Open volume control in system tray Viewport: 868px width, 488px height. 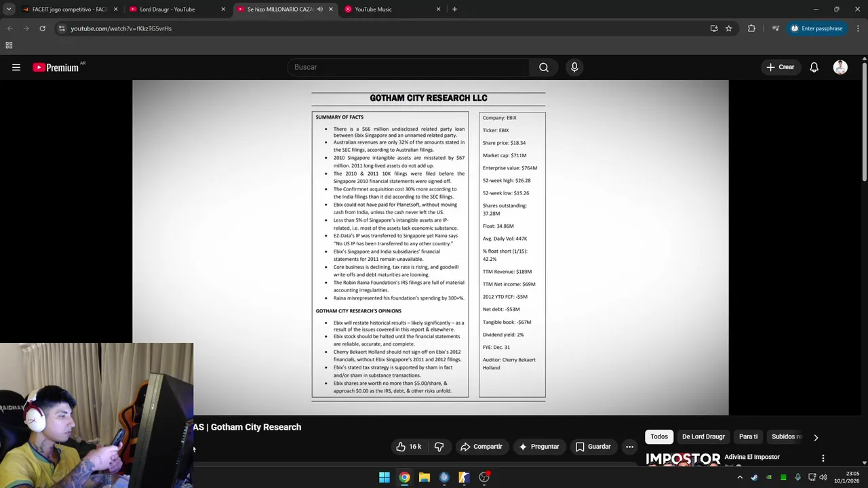click(823, 477)
